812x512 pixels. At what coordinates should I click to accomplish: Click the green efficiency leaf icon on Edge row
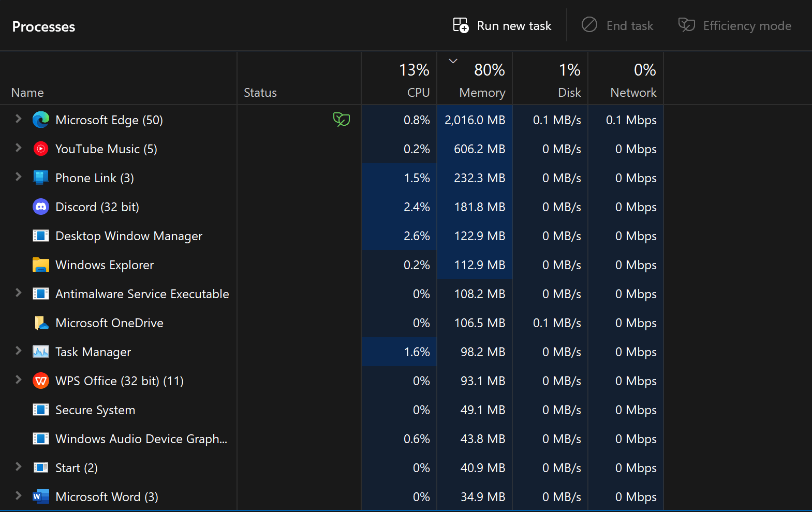tap(342, 120)
